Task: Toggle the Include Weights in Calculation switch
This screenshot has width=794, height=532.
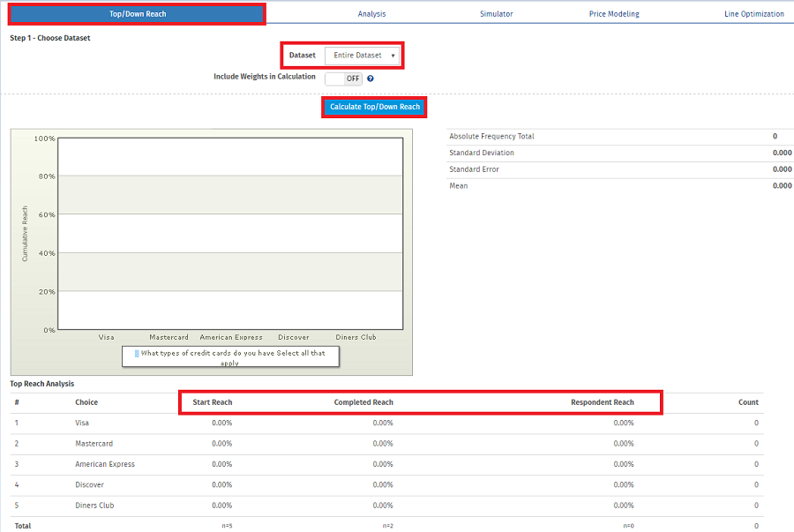Action: click(x=344, y=79)
